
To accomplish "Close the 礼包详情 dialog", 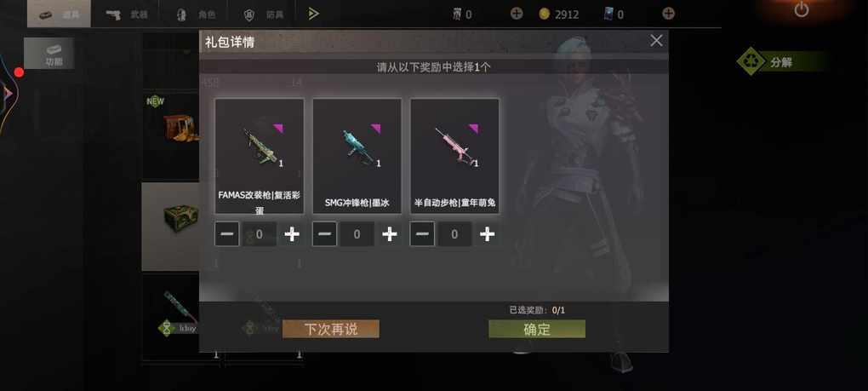I will (x=657, y=40).
